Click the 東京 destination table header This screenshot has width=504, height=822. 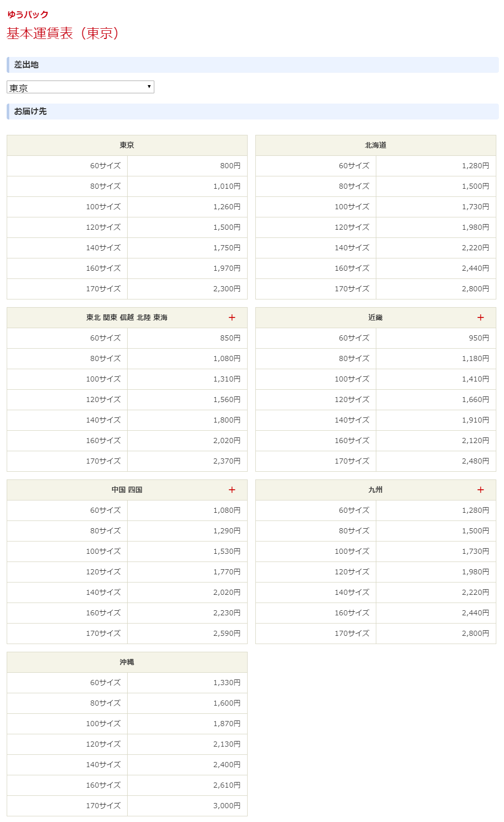[x=127, y=145]
